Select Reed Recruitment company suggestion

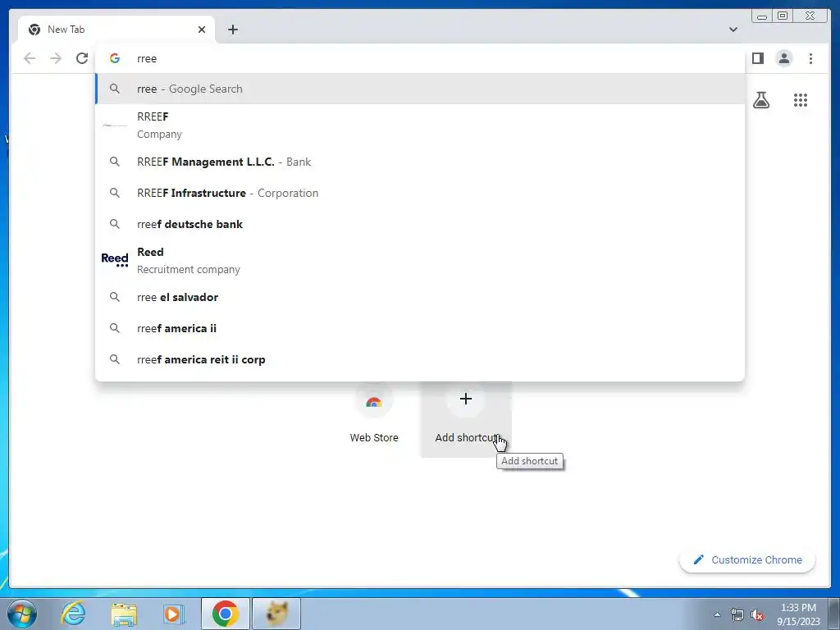419,260
